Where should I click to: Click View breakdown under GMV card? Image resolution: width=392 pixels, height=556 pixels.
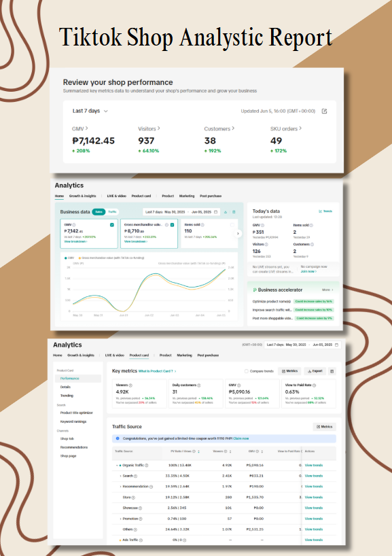coord(75,241)
